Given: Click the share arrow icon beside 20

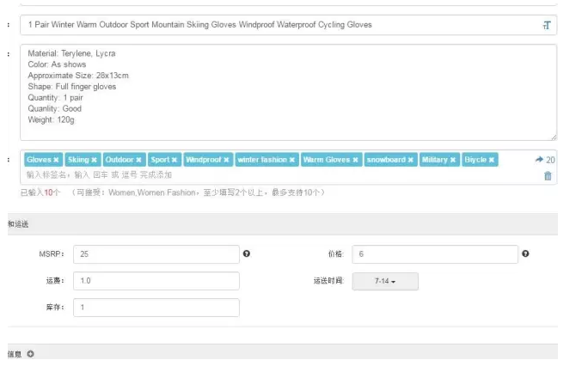Looking at the screenshot, I should [539, 160].
